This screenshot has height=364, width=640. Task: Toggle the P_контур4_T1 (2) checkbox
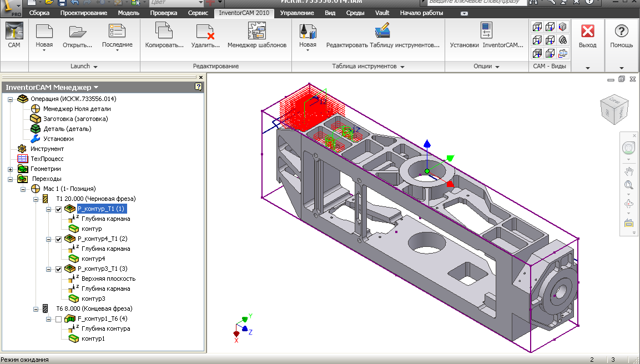click(x=59, y=239)
